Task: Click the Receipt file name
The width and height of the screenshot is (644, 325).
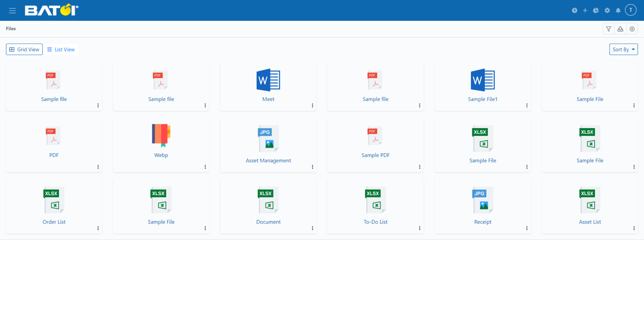Action: (483, 222)
